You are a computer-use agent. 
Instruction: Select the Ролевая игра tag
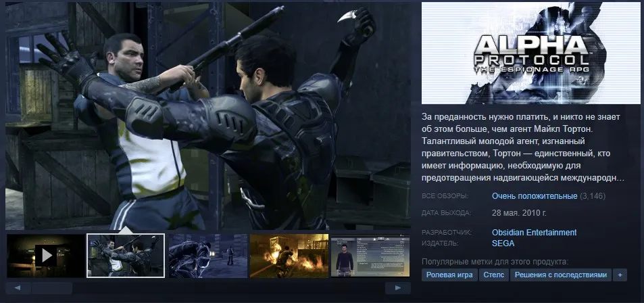click(x=449, y=275)
